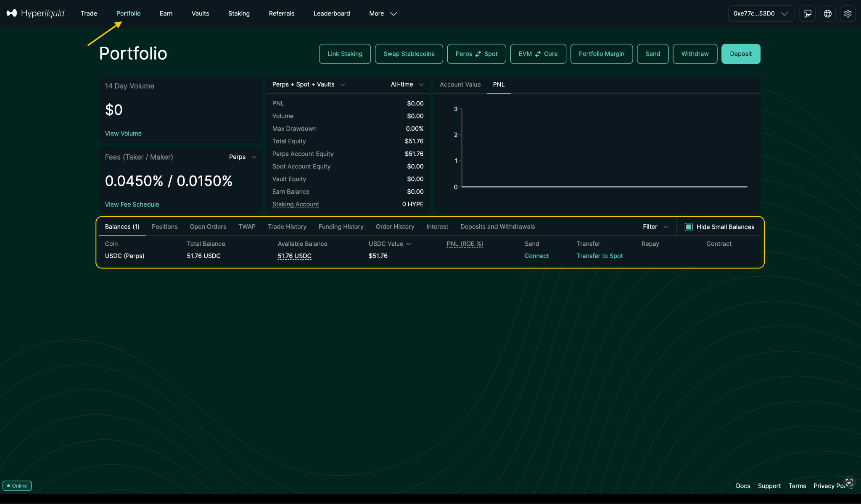The image size is (861, 504).
Task: Click the Send button
Action: click(652, 54)
